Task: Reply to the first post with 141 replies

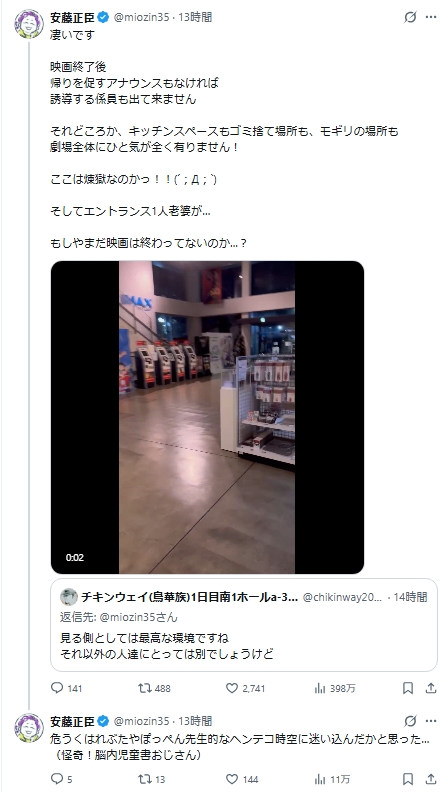Action: coord(67,688)
